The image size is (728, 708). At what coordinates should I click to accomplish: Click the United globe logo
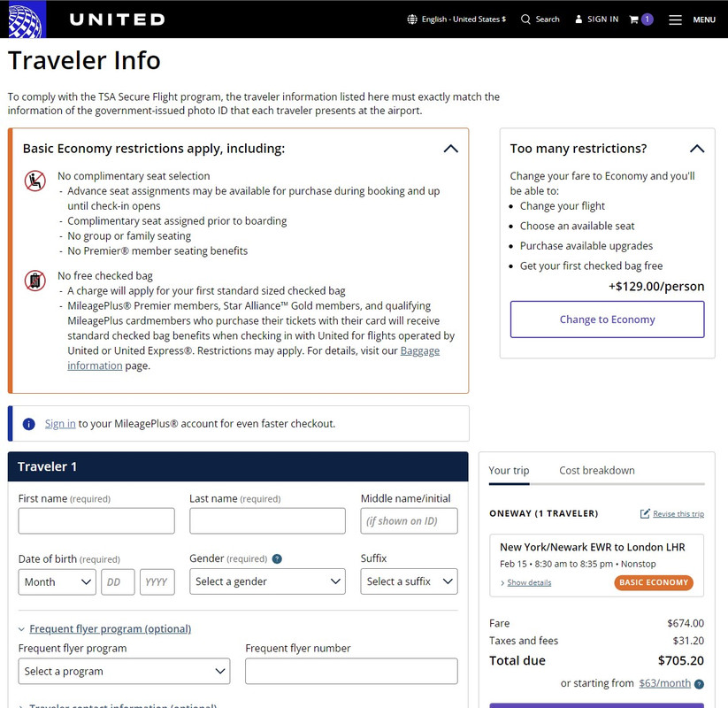[27, 19]
